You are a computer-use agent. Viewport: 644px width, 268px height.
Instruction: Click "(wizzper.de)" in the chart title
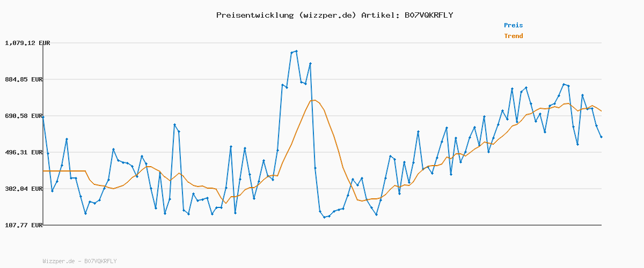pos(327,15)
